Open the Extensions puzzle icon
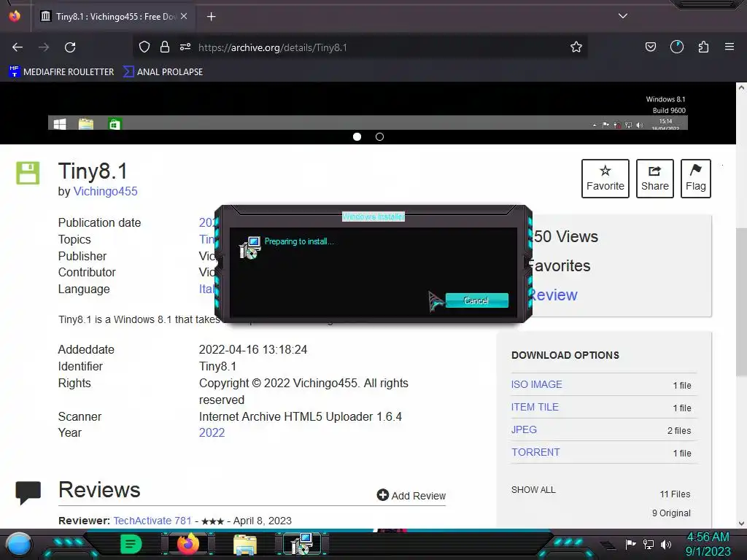The image size is (747, 560). pyautogui.click(x=703, y=47)
